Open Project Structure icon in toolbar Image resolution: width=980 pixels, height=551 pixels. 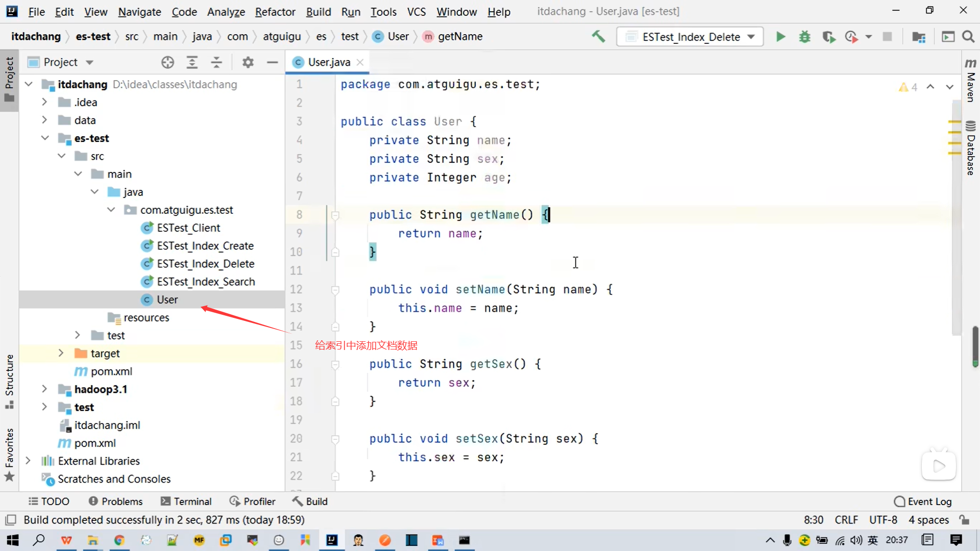point(919,37)
